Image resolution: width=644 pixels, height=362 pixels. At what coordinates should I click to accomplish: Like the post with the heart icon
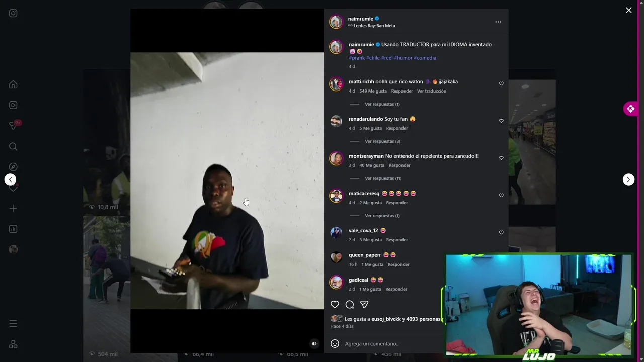[335, 304]
